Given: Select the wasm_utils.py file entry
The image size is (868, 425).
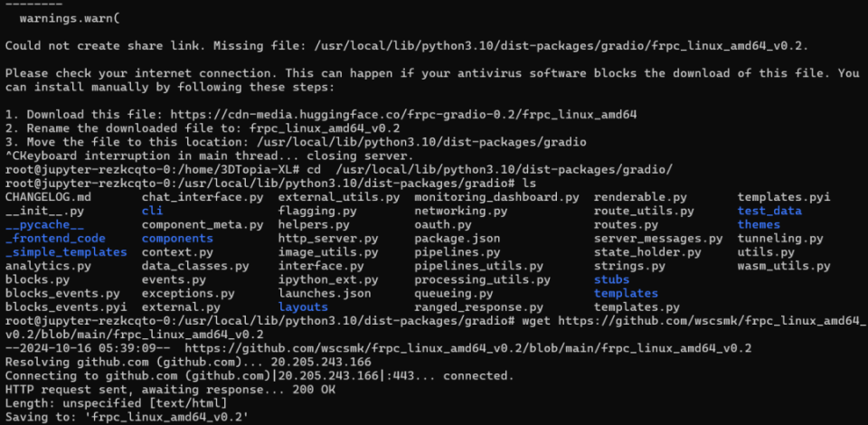Looking at the screenshot, I should point(783,266).
